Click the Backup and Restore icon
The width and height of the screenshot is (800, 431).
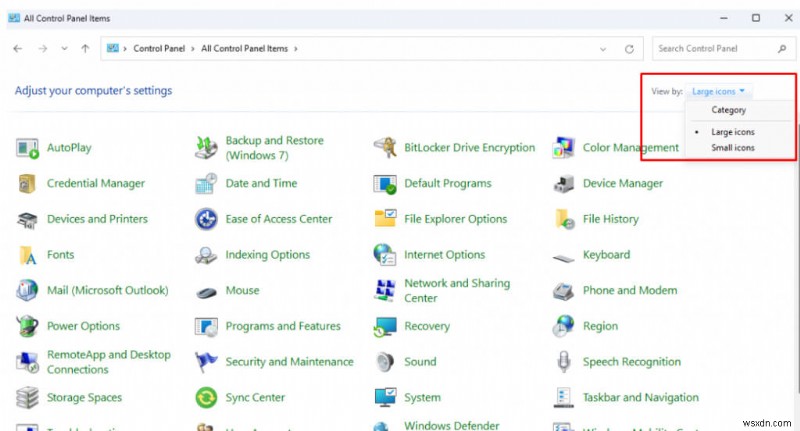pos(206,148)
